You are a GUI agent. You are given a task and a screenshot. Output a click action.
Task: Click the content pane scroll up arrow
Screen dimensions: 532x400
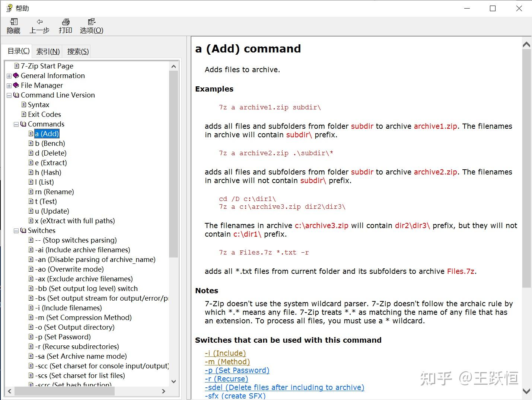click(526, 45)
